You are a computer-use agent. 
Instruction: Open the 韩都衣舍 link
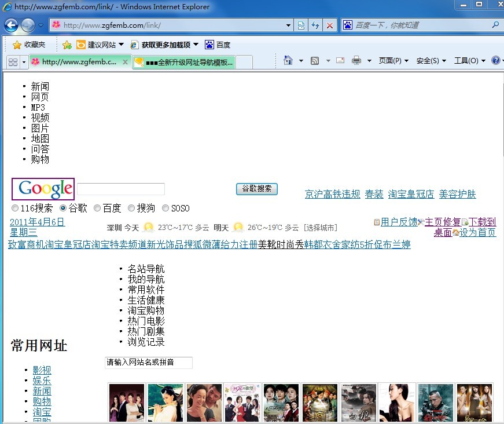tap(322, 244)
